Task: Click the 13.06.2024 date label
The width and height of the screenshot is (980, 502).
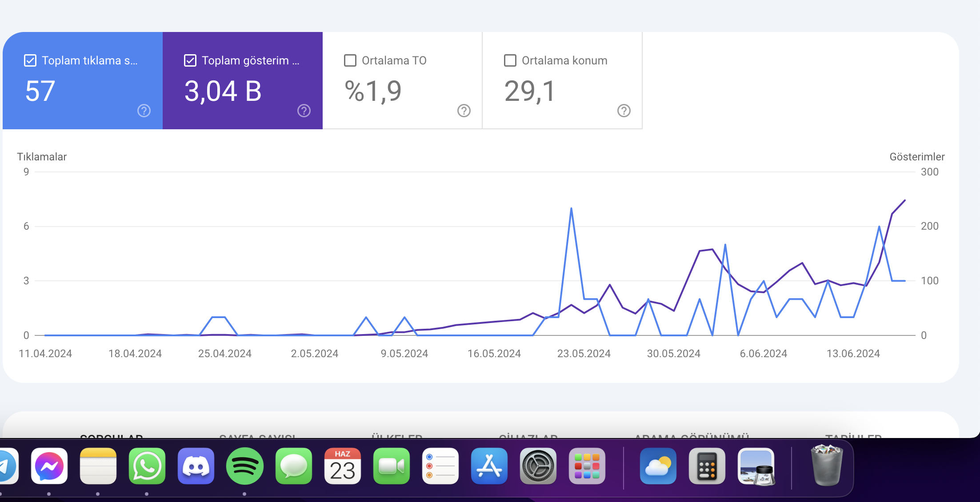Action: (x=853, y=354)
